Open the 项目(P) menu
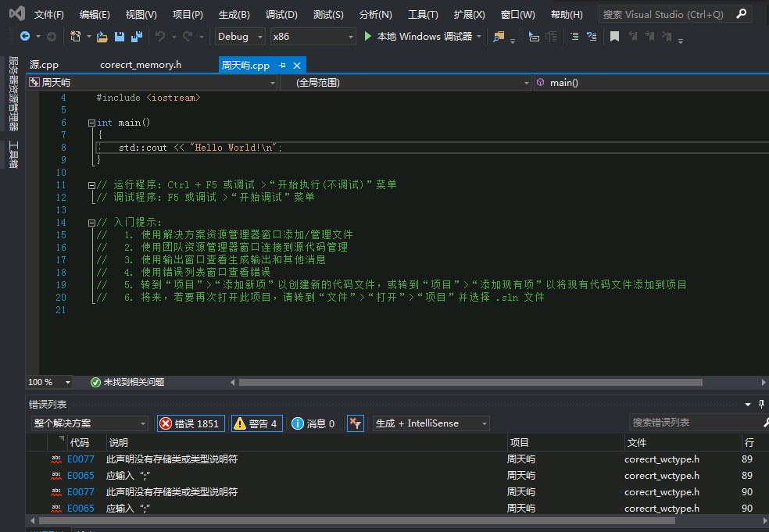 pos(188,14)
